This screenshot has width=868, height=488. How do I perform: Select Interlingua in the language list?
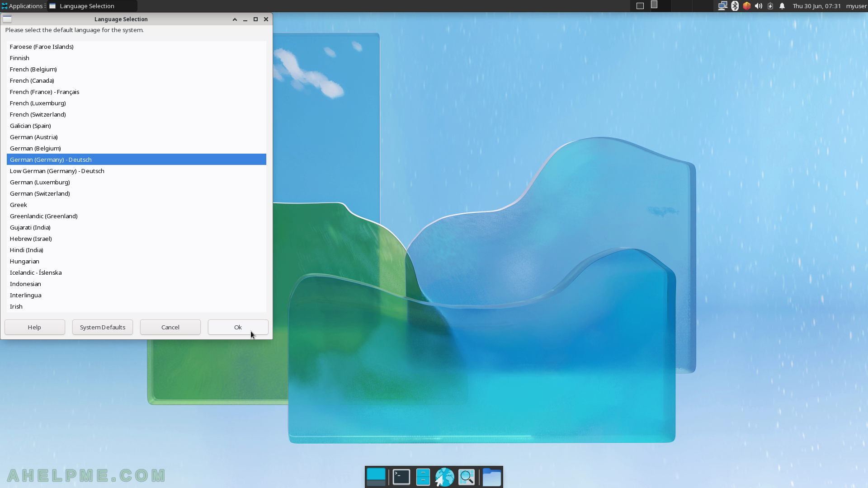[x=137, y=295]
